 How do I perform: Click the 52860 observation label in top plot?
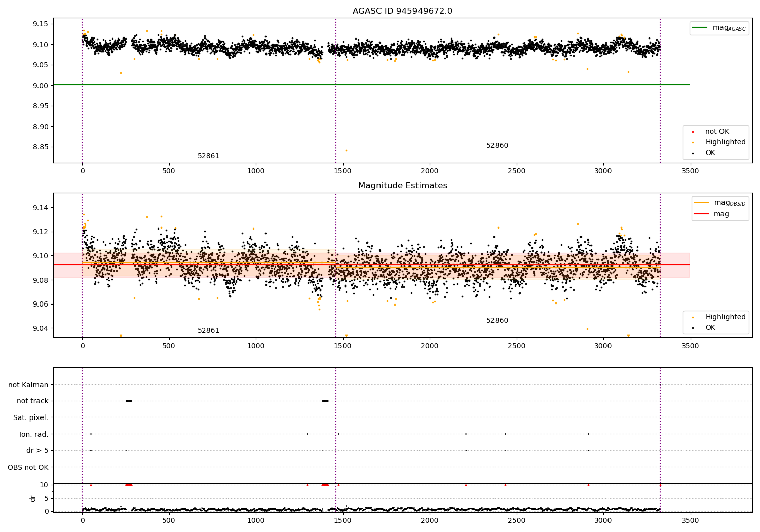coord(497,145)
